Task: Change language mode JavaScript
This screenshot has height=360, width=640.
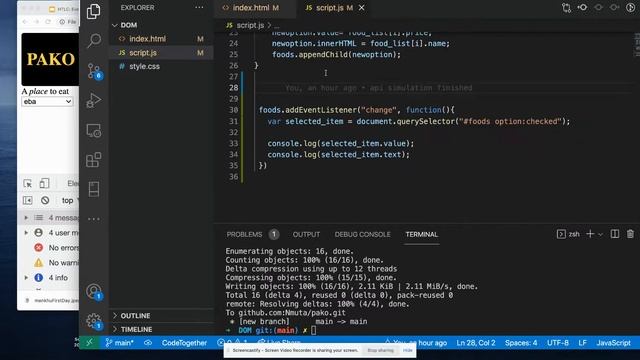Action: [x=613, y=343]
